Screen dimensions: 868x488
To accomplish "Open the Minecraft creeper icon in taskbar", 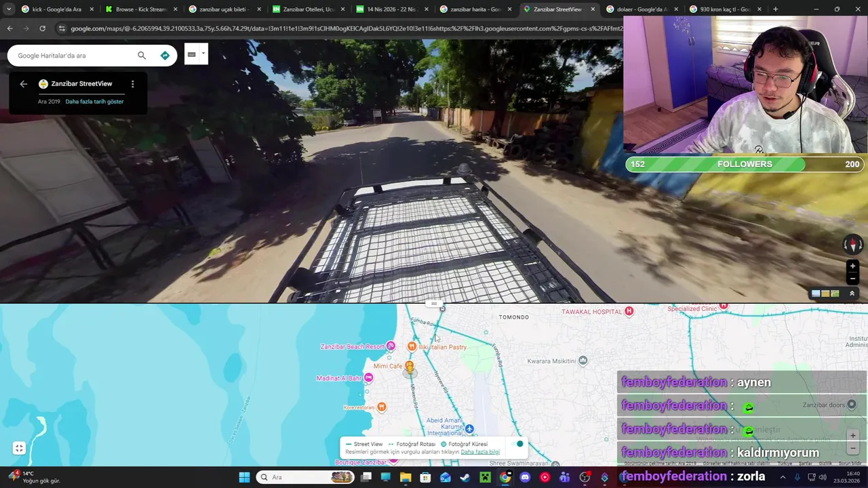I will [x=485, y=477].
